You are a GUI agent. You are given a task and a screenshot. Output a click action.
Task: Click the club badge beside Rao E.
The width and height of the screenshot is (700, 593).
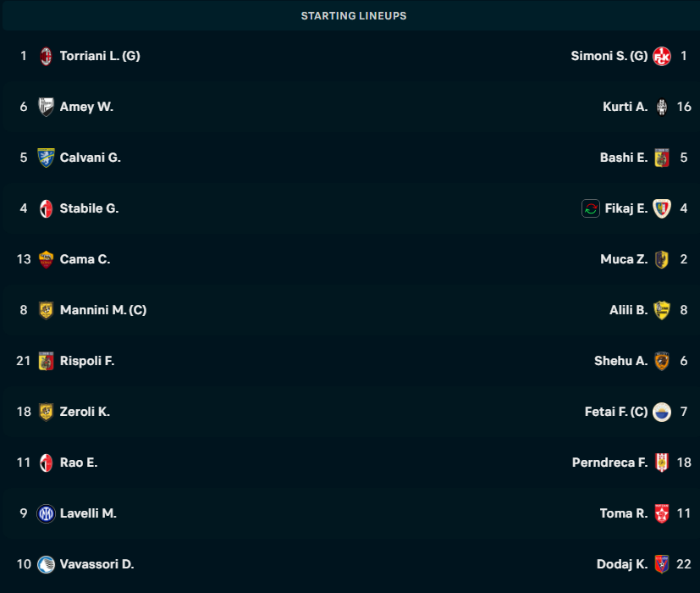(x=46, y=463)
